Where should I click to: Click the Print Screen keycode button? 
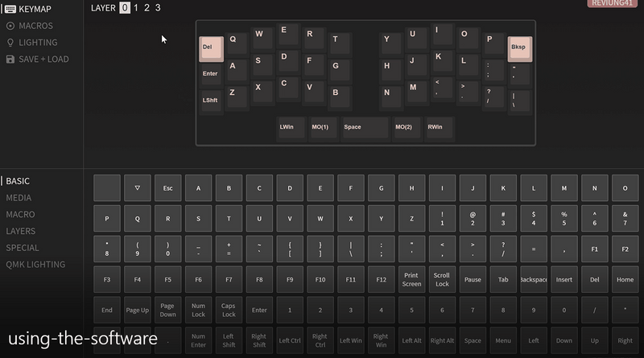411,279
